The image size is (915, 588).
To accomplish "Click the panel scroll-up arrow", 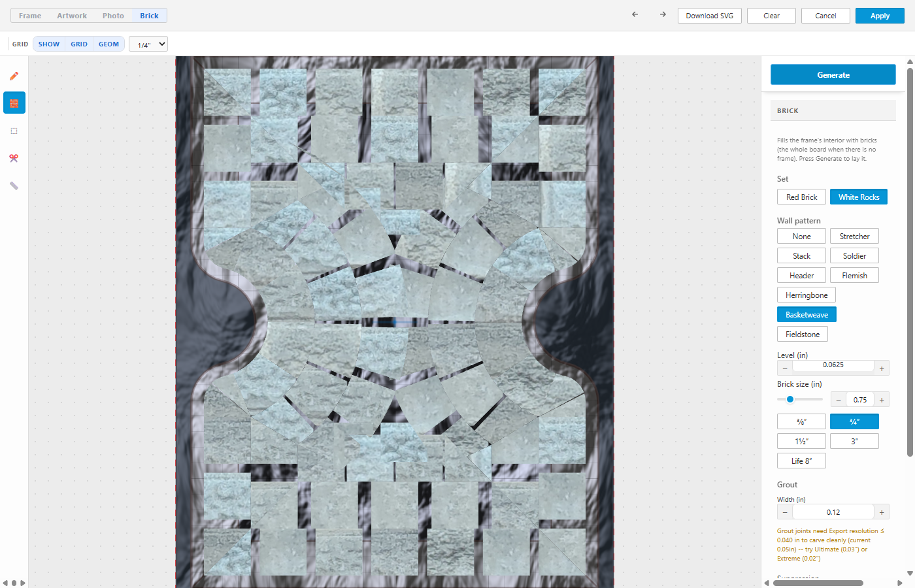I will [x=910, y=62].
